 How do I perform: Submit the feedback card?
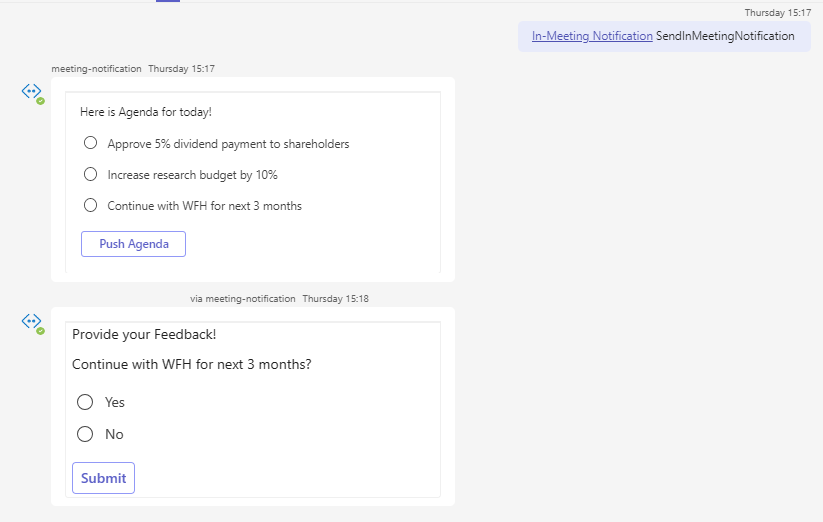click(x=103, y=478)
